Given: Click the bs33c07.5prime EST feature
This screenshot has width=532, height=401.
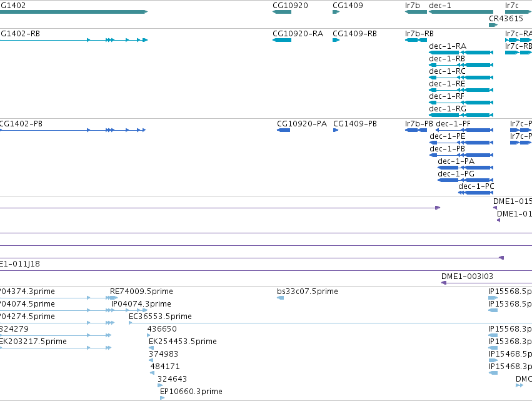Looking at the screenshot, I should (281, 298).
